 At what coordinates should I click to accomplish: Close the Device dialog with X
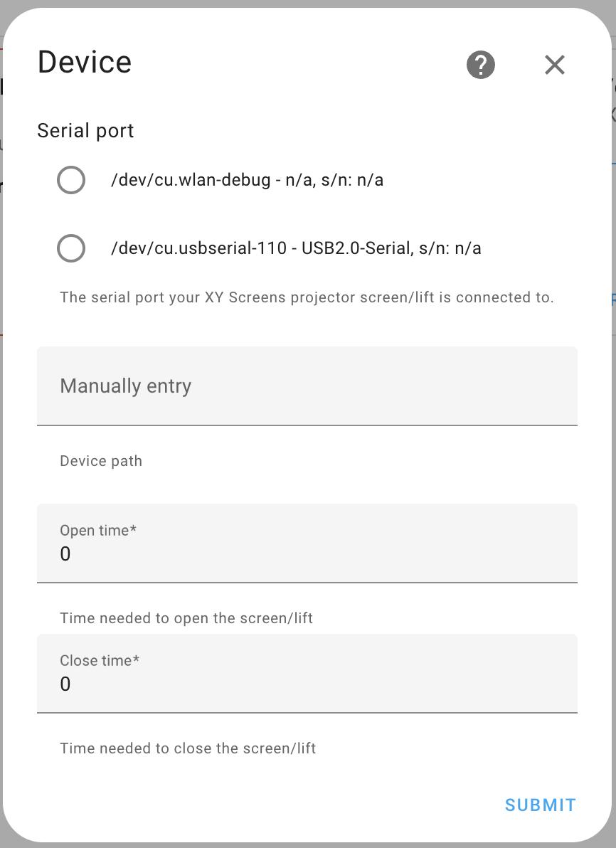554,65
